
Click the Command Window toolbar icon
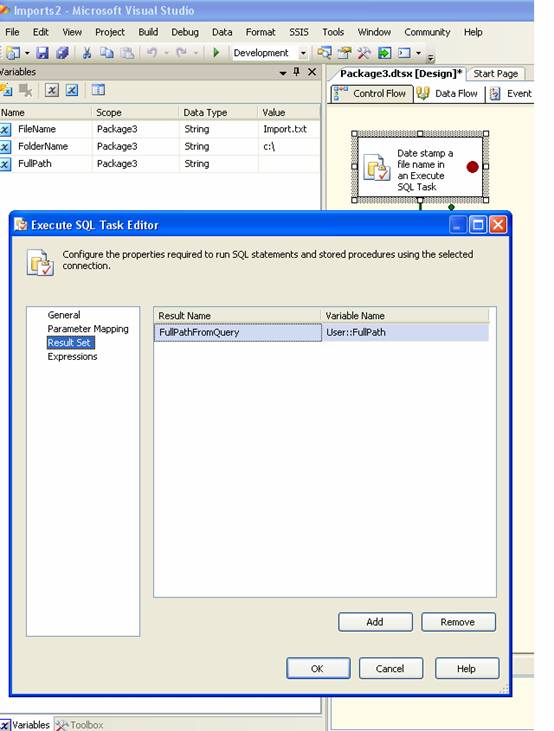click(x=404, y=53)
